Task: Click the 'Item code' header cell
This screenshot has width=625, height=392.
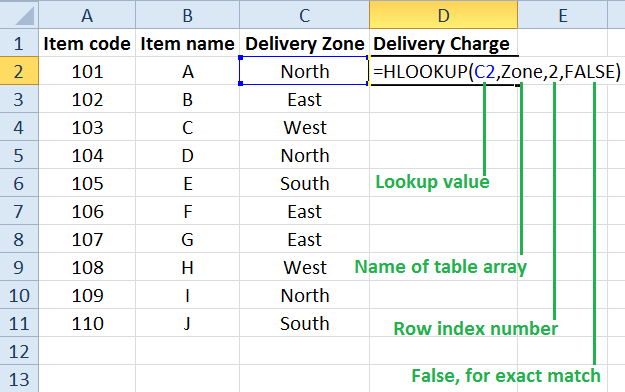Action: [x=87, y=43]
